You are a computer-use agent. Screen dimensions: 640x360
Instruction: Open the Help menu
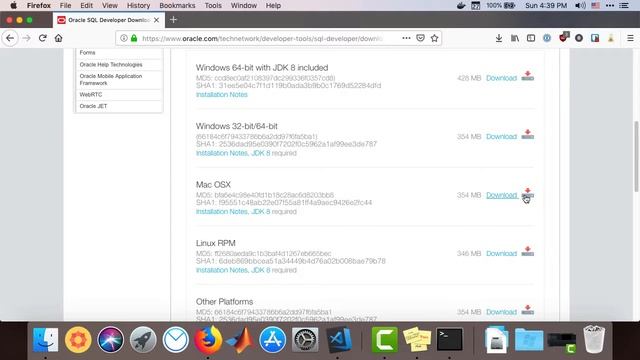click(x=273, y=5)
